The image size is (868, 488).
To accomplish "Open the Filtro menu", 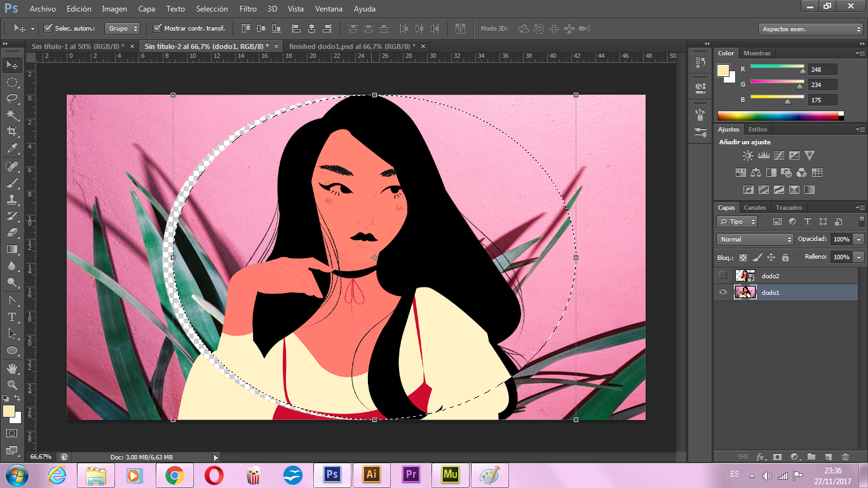I will [x=248, y=9].
